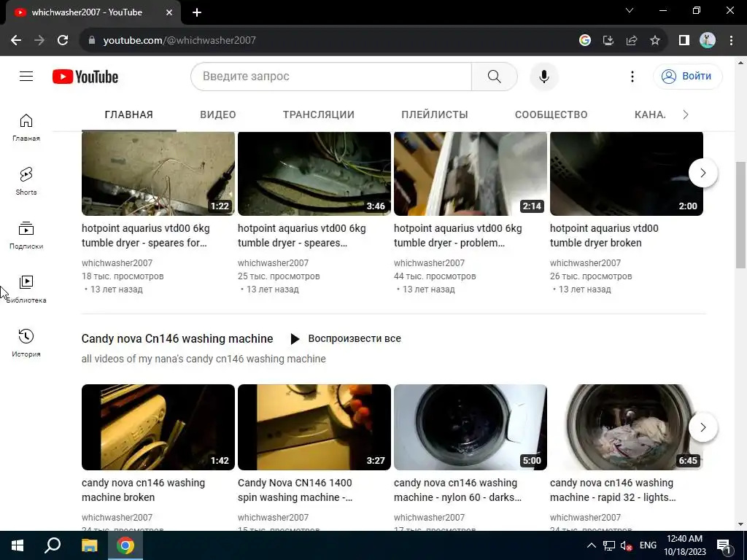Click Войти sign-in button
The height and width of the screenshot is (560, 747).
pos(687,76)
